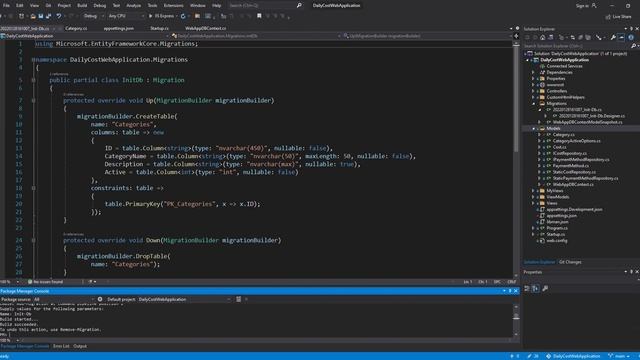Click Solution Explorer's Show All Files icon

click(588, 37)
